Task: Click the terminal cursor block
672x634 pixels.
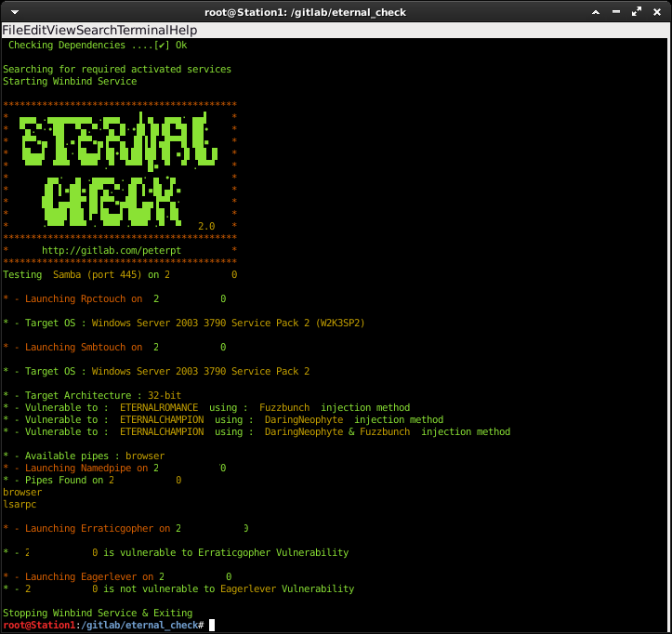Action: click(x=212, y=625)
